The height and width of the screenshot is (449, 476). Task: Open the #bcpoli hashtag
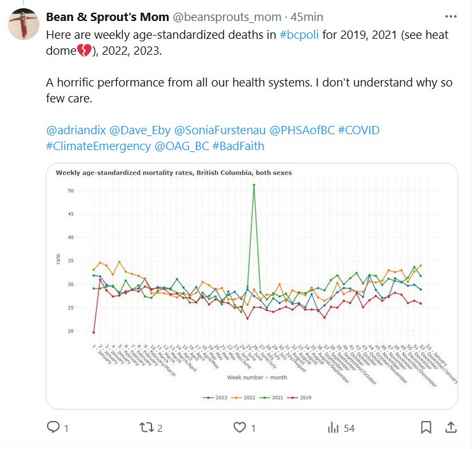click(x=299, y=34)
